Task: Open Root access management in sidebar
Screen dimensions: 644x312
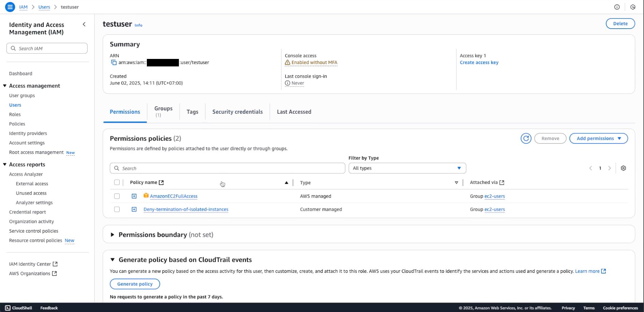Action: tap(36, 152)
